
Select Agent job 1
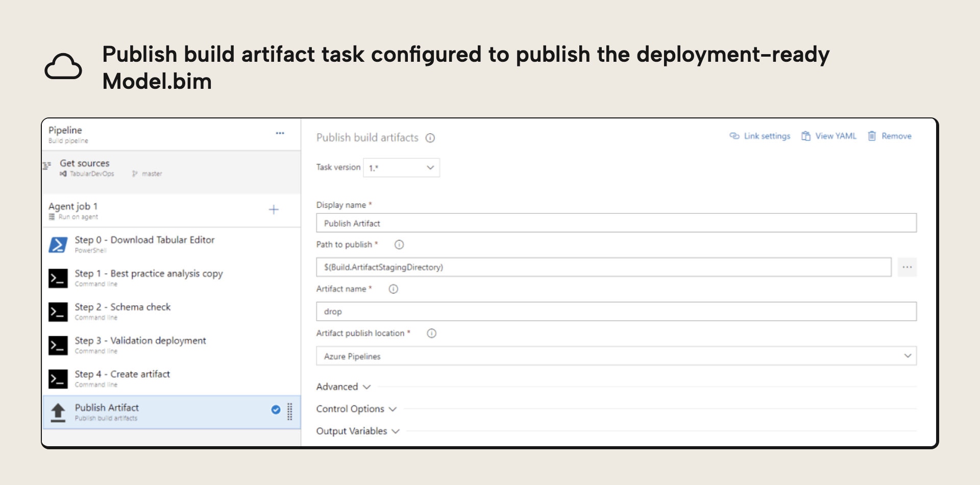171,210
